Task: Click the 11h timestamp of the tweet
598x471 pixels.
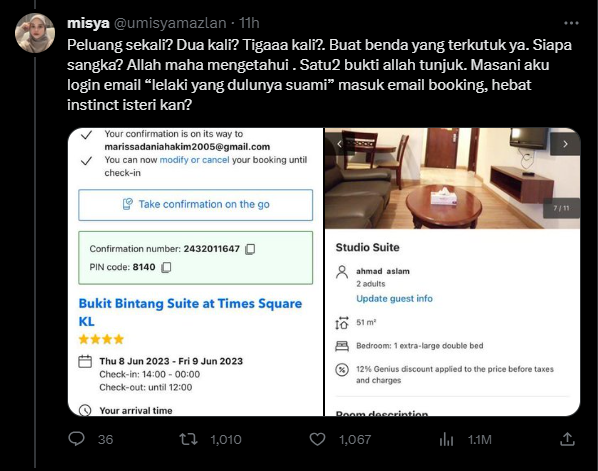Action: [249, 23]
